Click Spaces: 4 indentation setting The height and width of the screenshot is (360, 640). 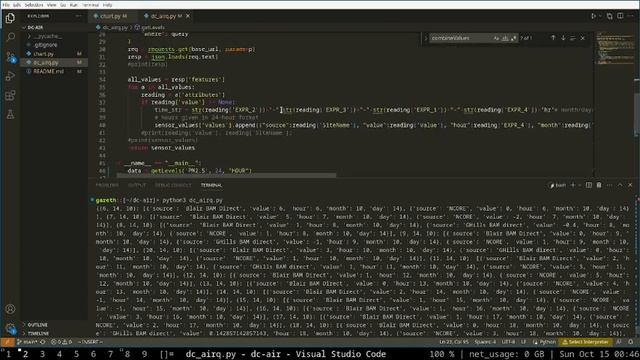pyautogui.click(x=485, y=342)
